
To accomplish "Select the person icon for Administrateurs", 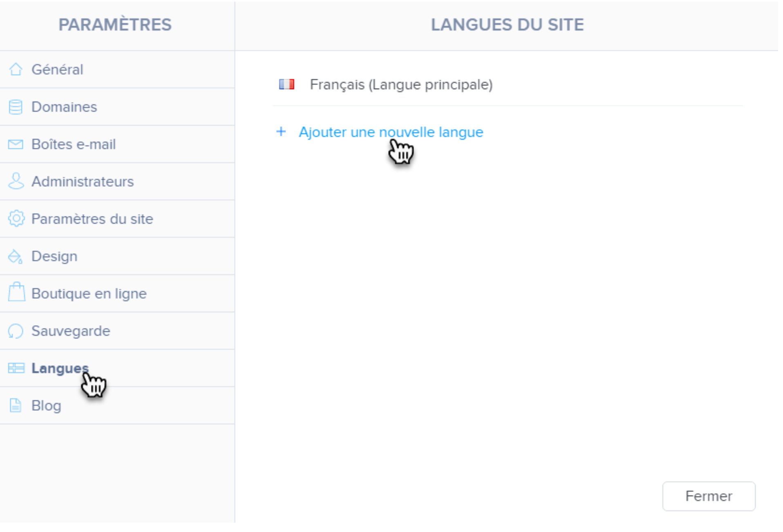I will 16,181.
